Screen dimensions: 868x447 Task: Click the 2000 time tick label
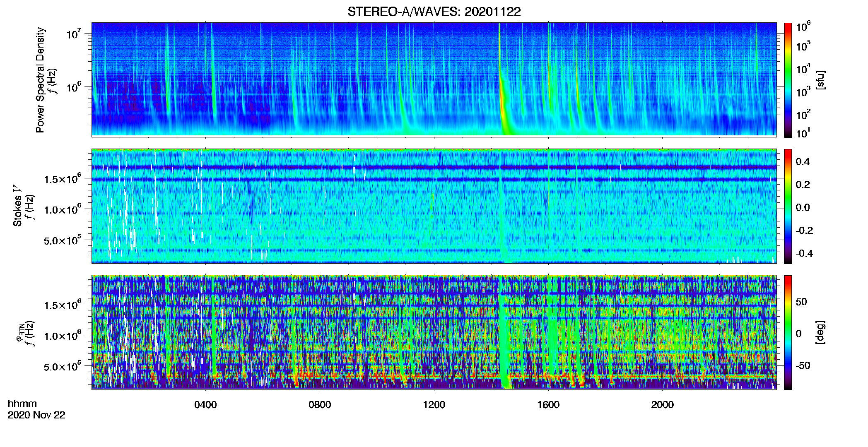coord(662,405)
